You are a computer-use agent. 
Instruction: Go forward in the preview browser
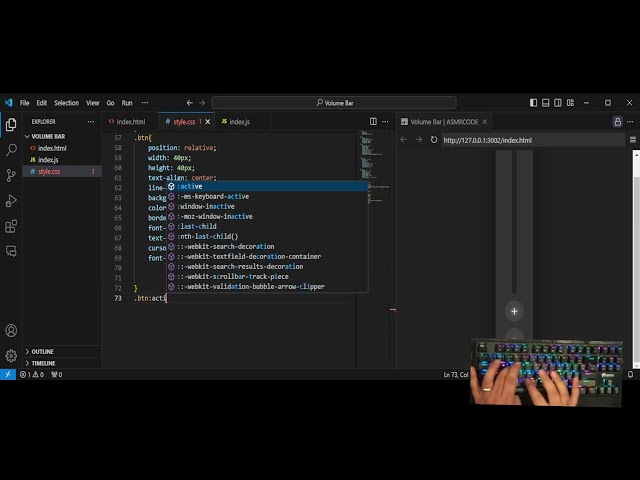tap(419, 140)
